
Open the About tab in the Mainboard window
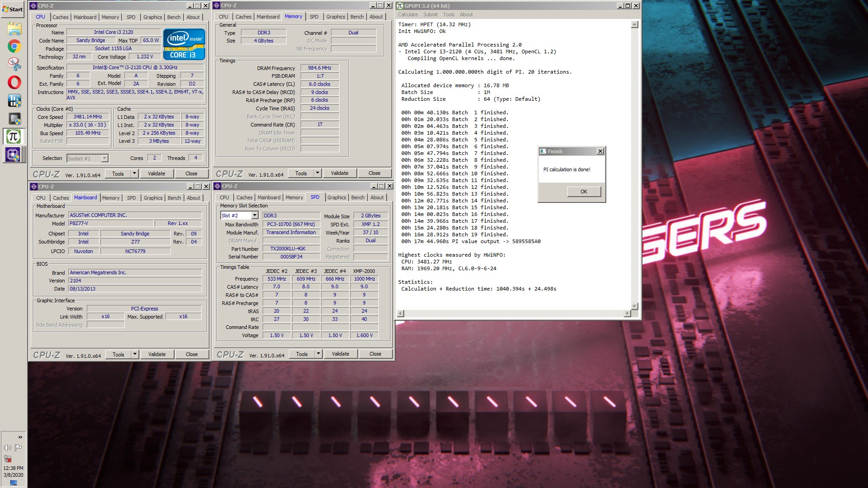click(193, 198)
